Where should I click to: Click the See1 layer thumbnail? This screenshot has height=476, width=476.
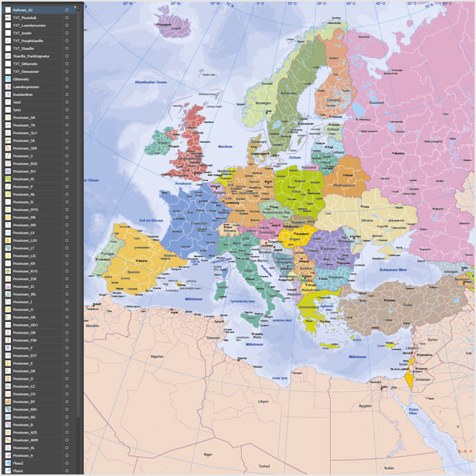[7, 109]
